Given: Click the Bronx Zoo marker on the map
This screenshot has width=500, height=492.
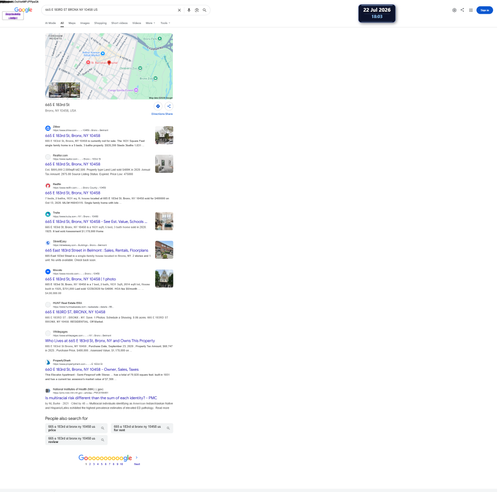Looking at the screenshot, I should pyautogui.click(x=155, y=78).
